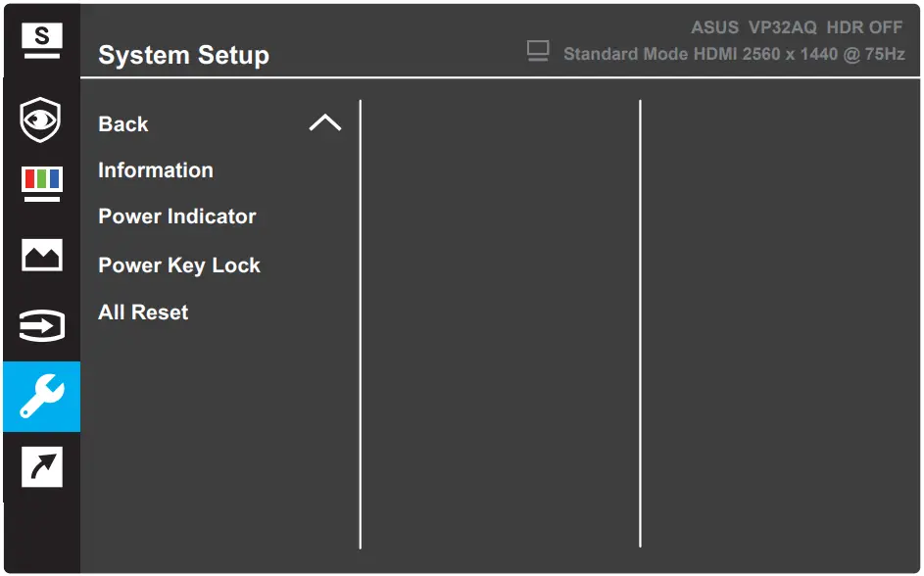Open the Splendid mode menu
924x576 pixels.
pyautogui.click(x=41, y=37)
